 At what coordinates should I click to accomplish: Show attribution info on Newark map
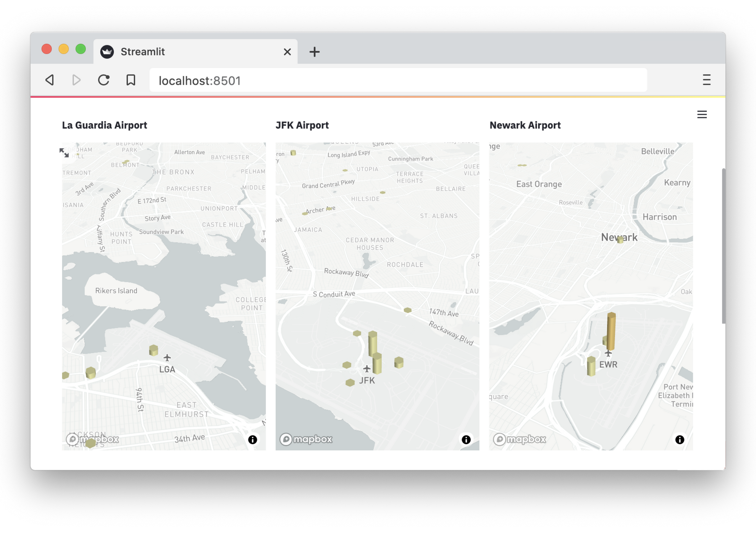[680, 439]
